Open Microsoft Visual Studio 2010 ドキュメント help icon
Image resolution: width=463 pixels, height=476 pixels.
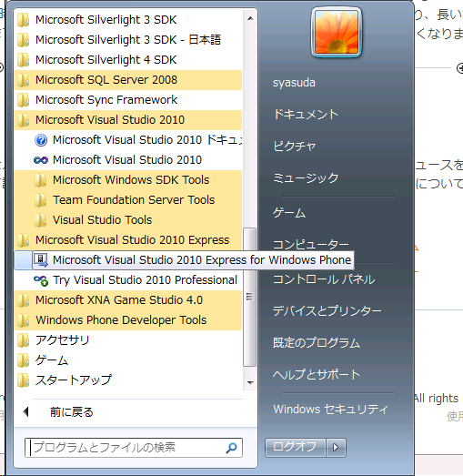[x=41, y=140]
